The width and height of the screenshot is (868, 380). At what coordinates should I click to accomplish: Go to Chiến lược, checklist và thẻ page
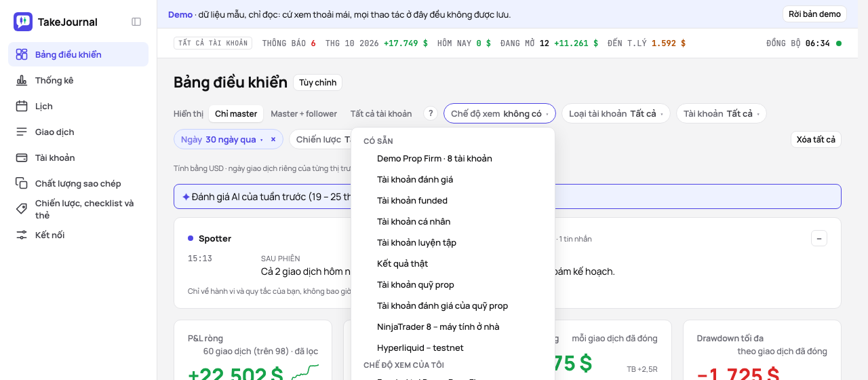tap(78, 209)
